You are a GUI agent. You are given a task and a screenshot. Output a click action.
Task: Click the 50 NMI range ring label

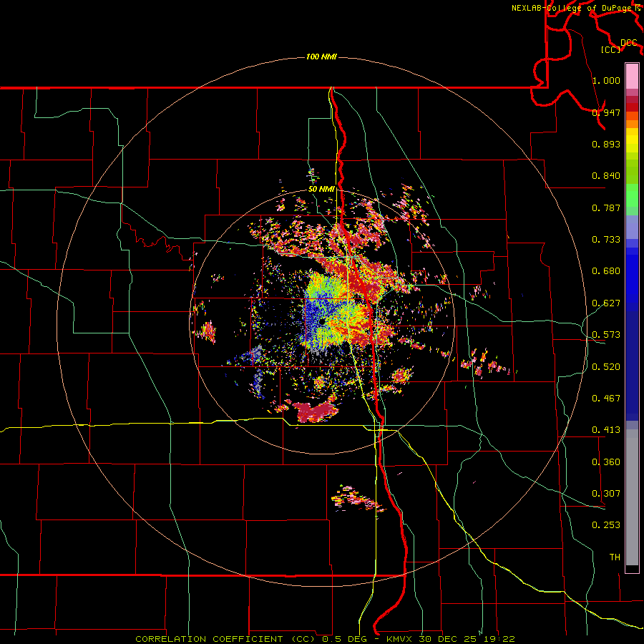coord(321,189)
